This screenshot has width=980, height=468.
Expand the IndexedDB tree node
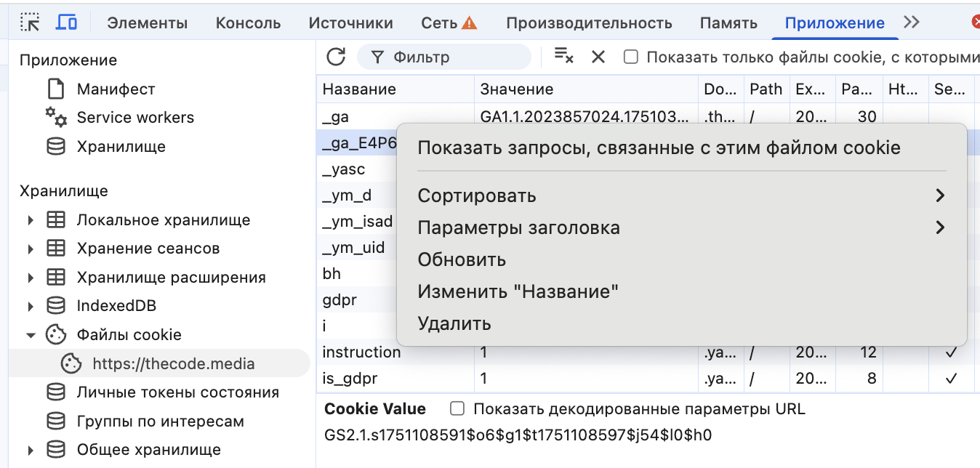tap(31, 306)
